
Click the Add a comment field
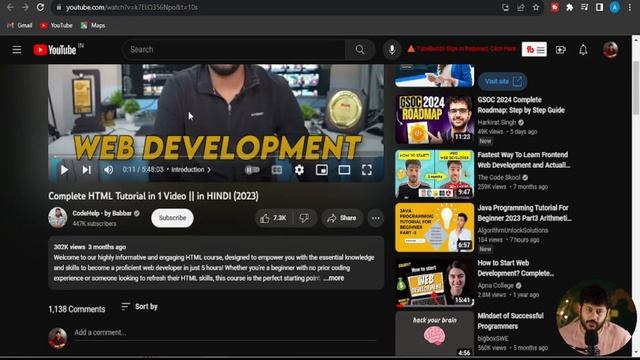click(224, 333)
